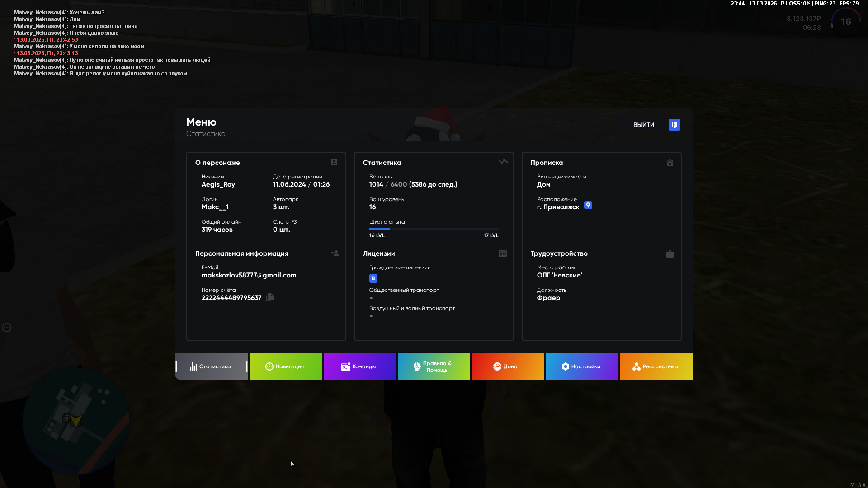This screenshot has height=488, width=868.
Task: Open Правила & Помощь tab
Action: [434, 366]
